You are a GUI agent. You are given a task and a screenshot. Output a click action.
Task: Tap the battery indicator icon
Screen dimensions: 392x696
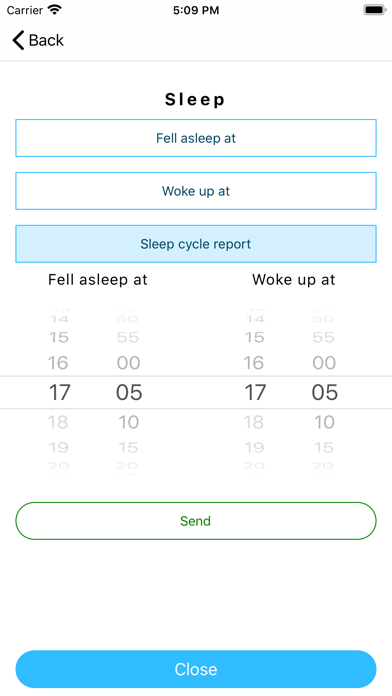click(375, 10)
